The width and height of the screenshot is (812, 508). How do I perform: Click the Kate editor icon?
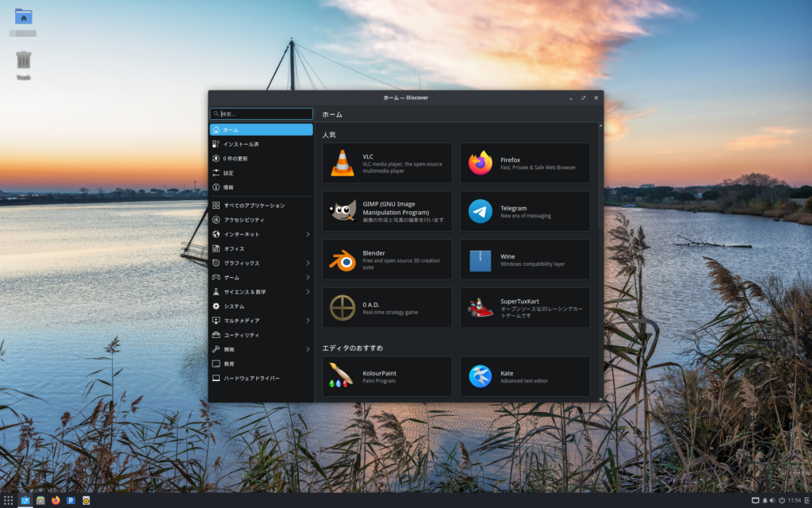[x=481, y=376]
